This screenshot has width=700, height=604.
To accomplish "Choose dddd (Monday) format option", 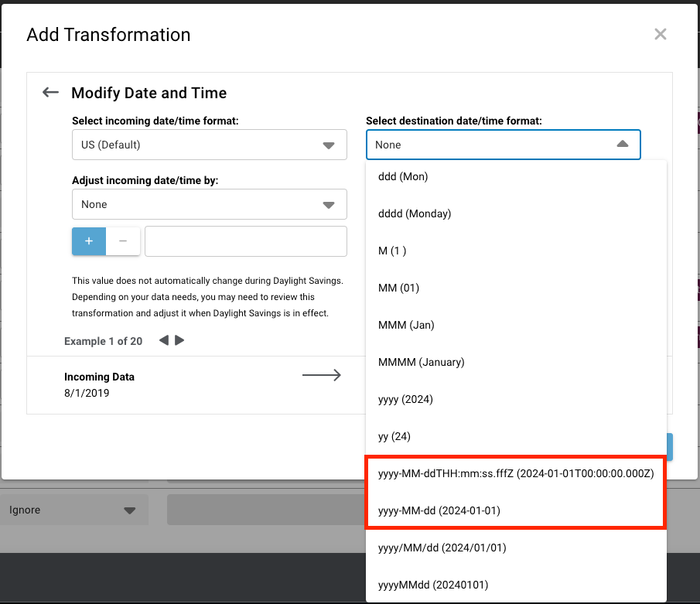I will pyautogui.click(x=516, y=213).
